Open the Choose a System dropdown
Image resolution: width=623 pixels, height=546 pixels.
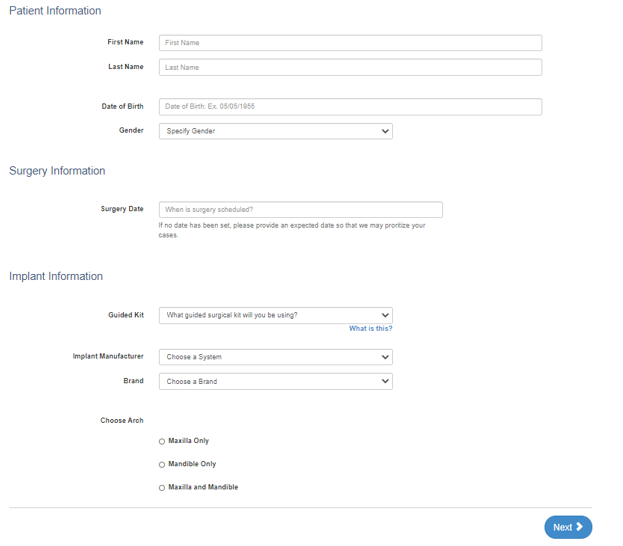(x=275, y=357)
